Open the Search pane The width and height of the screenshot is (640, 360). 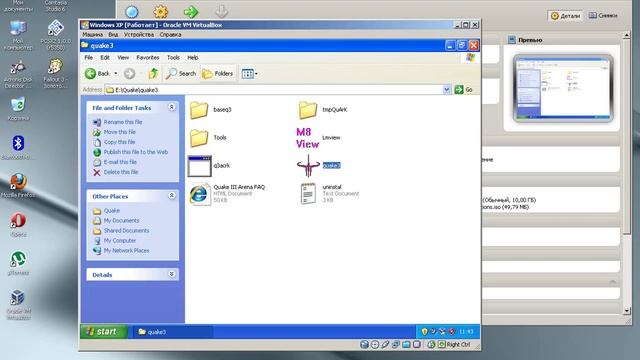click(181, 73)
